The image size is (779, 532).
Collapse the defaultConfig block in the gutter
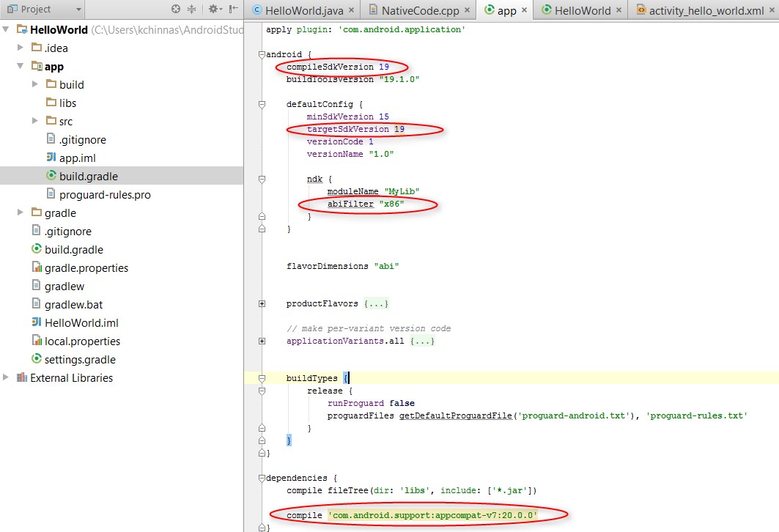pyautogui.click(x=262, y=104)
